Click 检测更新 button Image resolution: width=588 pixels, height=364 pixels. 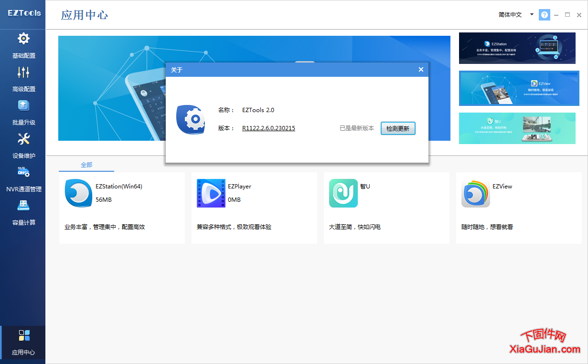(x=398, y=128)
